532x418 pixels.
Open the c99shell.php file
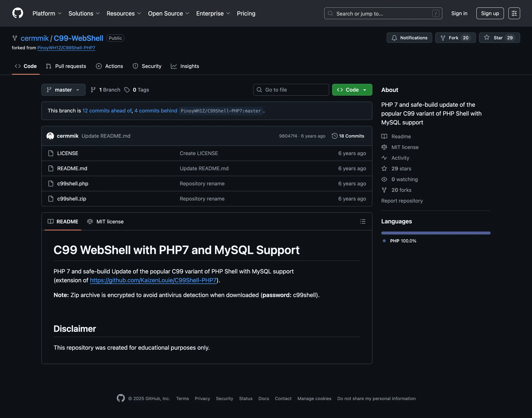click(73, 184)
